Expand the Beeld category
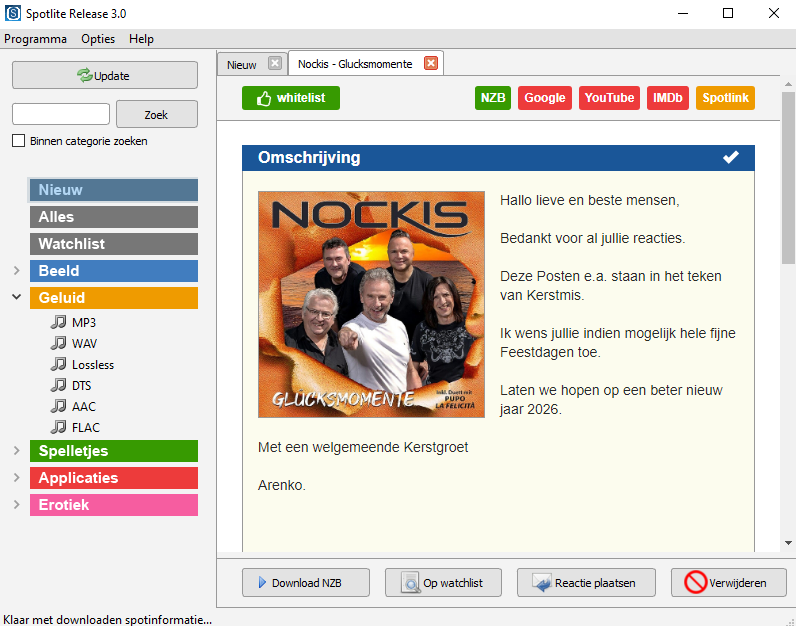The width and height of the screenshot is (796, 626). click(x=16, y=271)
